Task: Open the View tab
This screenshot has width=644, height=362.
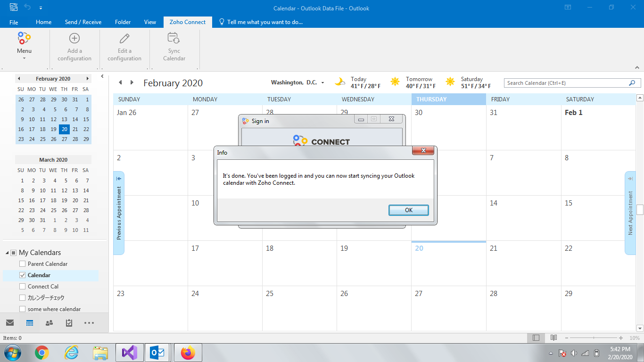Action: [150, 22]
